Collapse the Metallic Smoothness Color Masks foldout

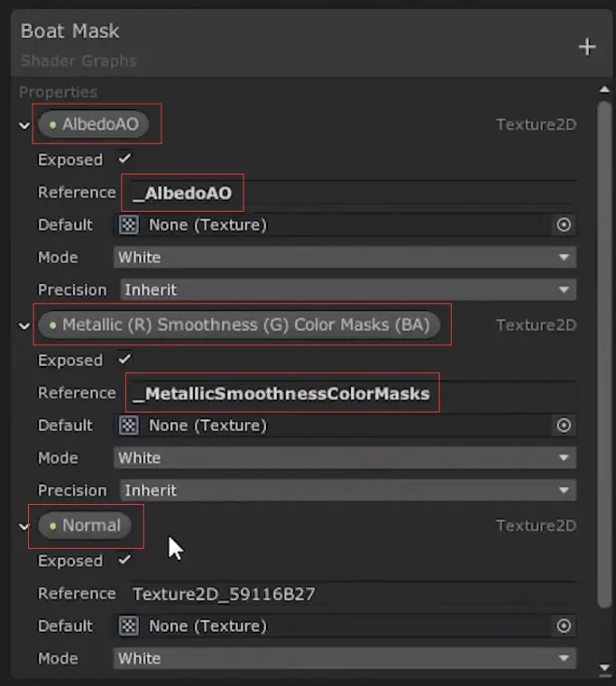pos(24,326)
